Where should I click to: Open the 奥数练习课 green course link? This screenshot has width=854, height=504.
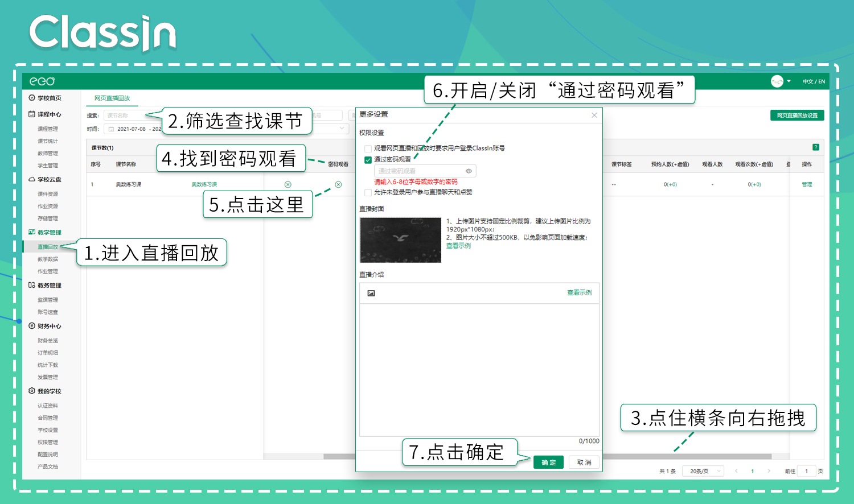point(204,184)
